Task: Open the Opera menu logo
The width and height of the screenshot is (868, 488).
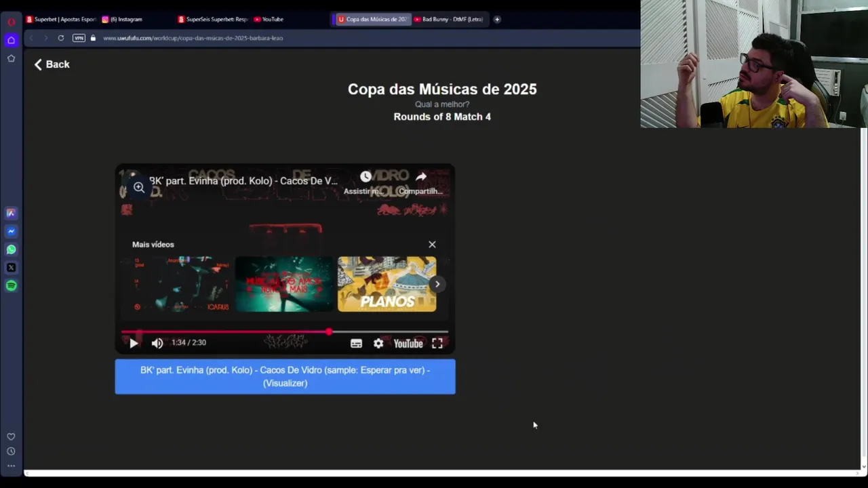Action: point(11,21)
